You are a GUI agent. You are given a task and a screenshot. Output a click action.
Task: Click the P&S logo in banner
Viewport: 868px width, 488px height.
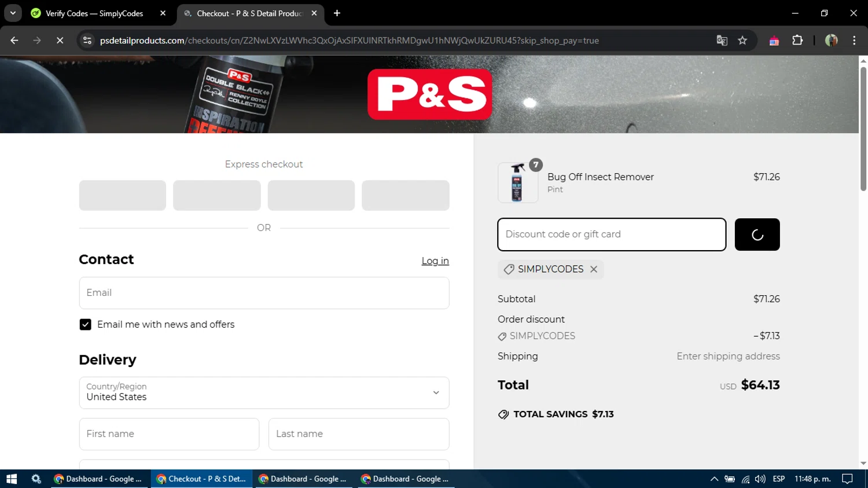430,94
